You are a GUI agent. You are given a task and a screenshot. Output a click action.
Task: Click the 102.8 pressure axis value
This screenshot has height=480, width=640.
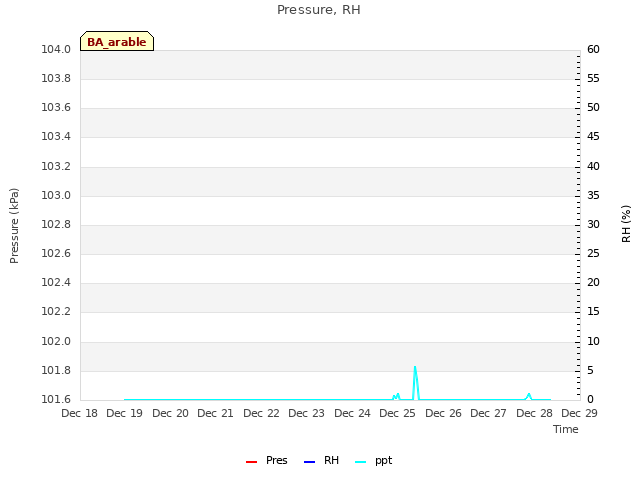56,224
